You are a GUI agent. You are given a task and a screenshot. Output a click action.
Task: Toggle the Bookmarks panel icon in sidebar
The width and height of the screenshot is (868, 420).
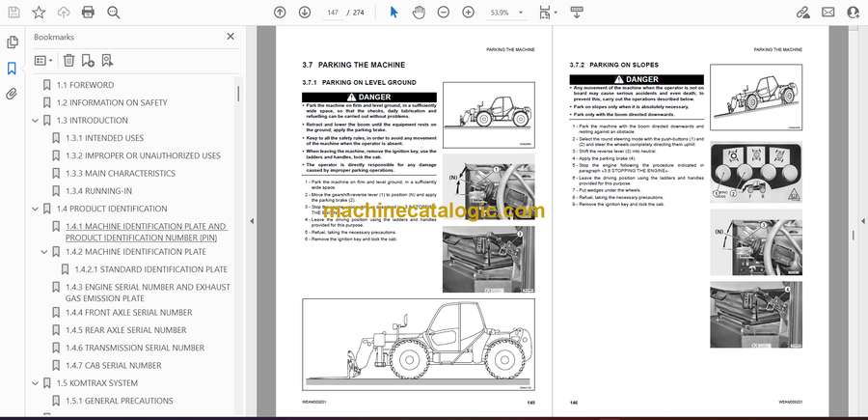pos(12,69)
